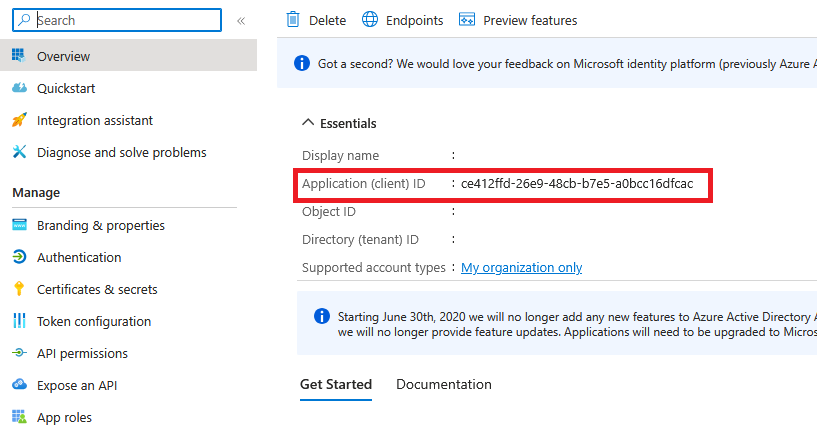Click the Branding & properties icon

[x=19, y=226]
